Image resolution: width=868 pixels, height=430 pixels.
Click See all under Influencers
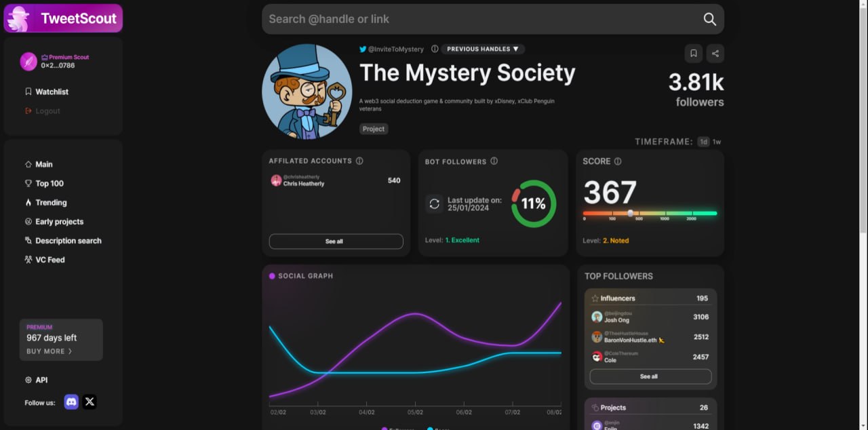650,376
